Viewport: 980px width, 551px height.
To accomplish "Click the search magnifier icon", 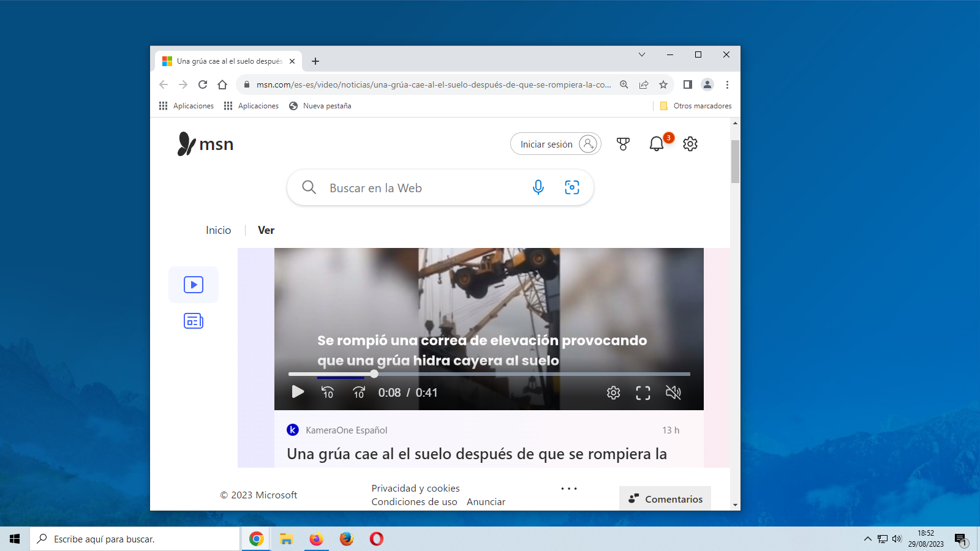I will coord(309,187).
